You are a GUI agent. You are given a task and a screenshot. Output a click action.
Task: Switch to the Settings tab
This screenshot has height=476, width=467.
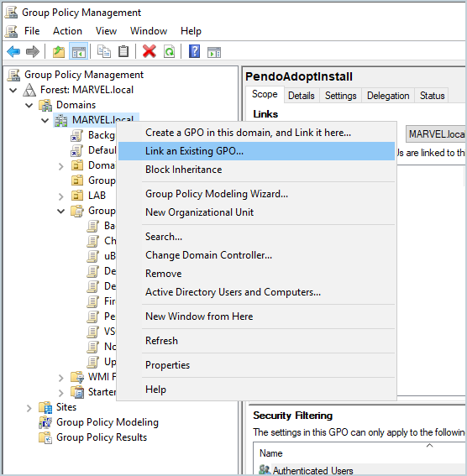point(340,96)
